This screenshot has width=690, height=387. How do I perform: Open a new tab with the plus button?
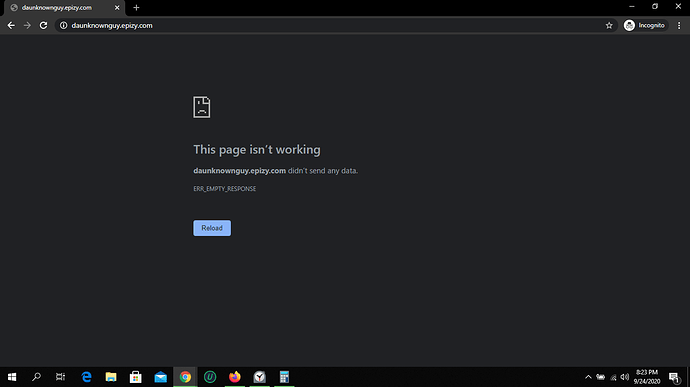pyautogui.click(x=136, y=7)
